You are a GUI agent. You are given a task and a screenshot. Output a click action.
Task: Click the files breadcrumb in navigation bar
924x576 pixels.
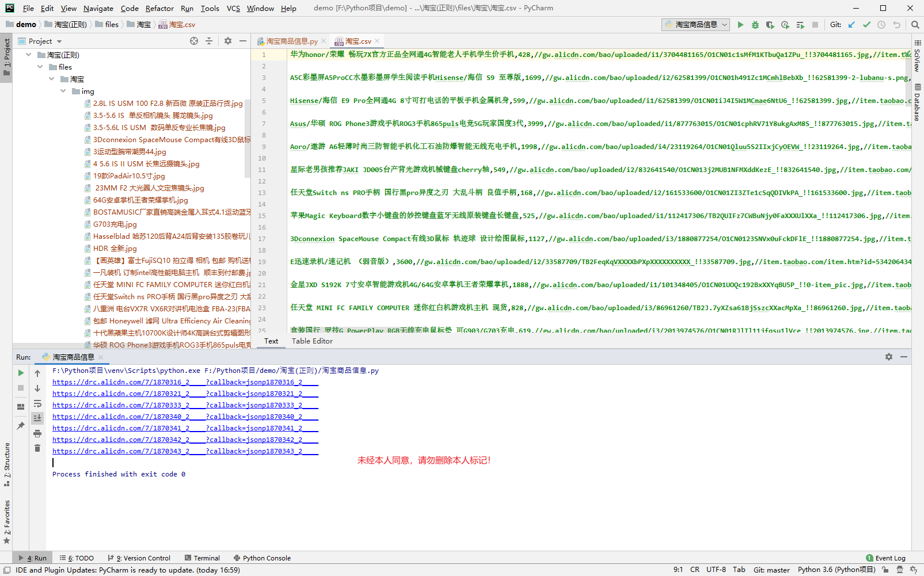pos(112,25)
